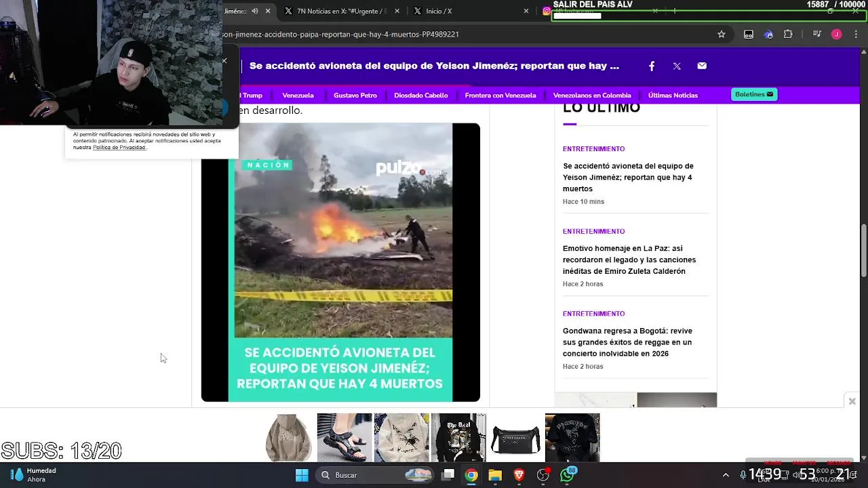Image resolution: width=868 pixels, height=488 pixels.
Task: Open Venezuela nav section
Action: tap(298, 95)
